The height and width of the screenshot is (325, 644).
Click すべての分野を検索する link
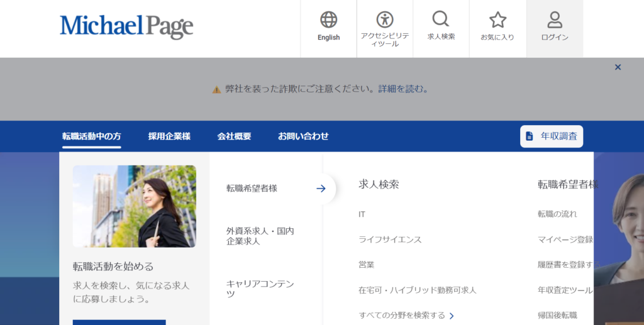(x=406, y=315)
